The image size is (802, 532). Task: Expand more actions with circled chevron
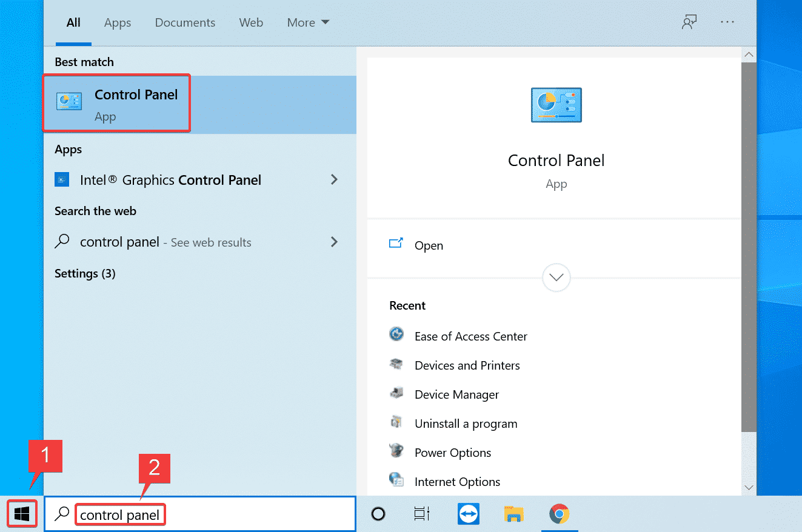[x=556, y=278]
